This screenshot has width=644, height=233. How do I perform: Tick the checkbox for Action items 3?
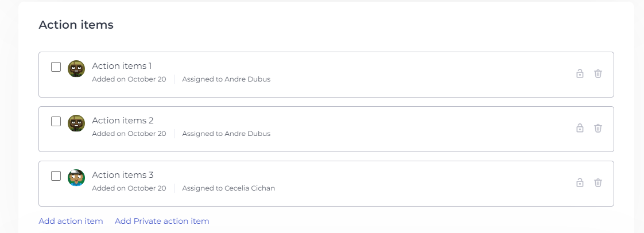(56, 176)
